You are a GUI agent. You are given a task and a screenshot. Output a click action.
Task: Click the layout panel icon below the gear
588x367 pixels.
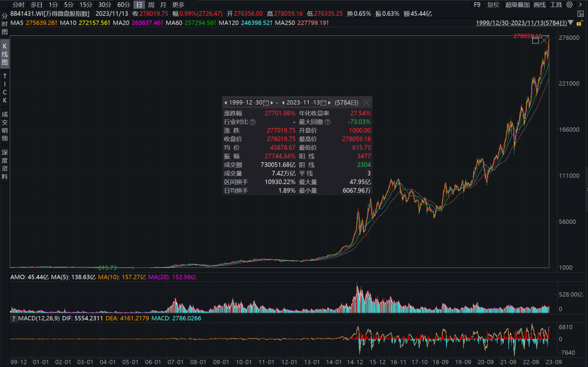tap(580, 14)
